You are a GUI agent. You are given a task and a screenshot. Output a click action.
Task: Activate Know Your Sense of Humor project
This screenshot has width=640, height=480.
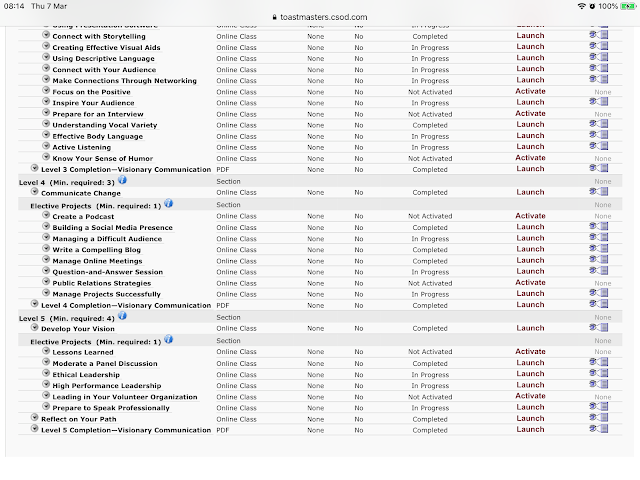click(530, 158)
